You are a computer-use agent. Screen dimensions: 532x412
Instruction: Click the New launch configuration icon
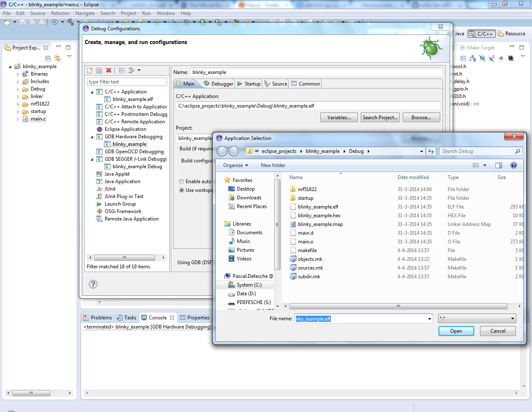[x=90, y=71]
